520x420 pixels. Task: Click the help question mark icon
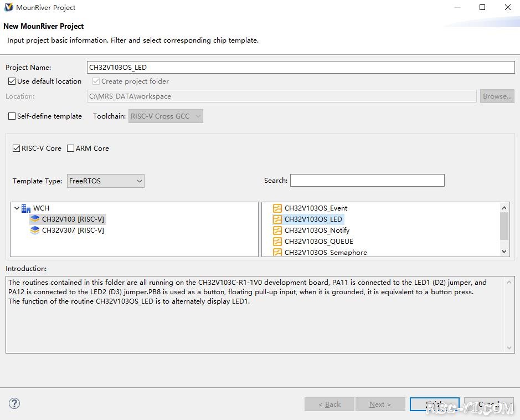[x=15, y=403]
